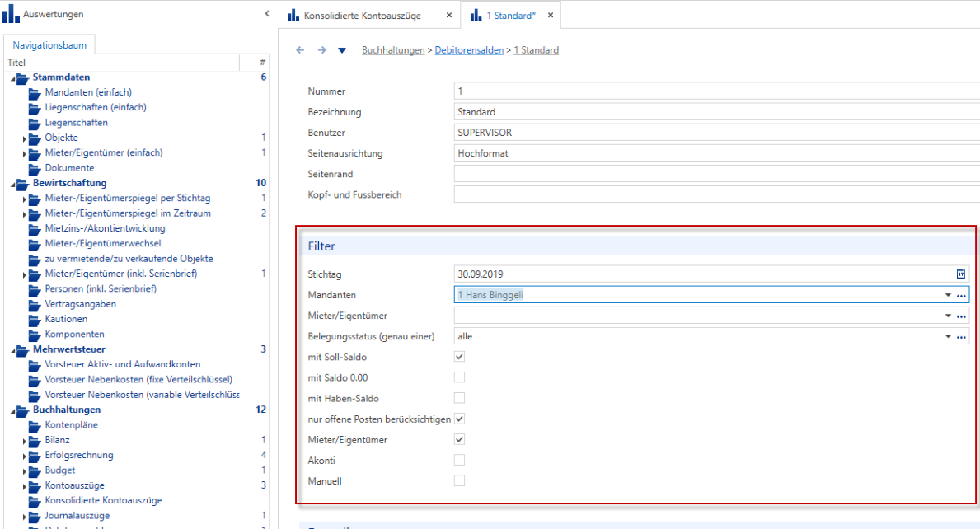Click the Kautionen folder icon

35,320
